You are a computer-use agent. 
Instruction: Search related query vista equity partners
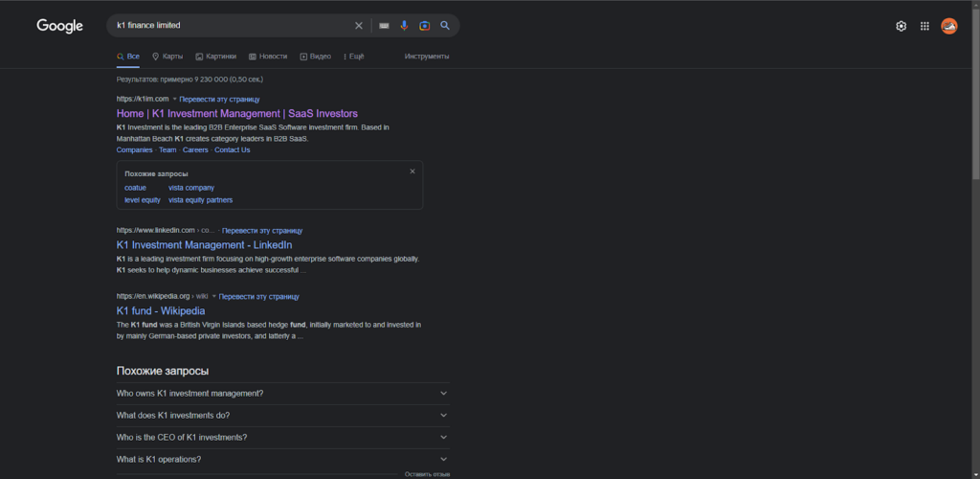pyautogui.click(x=201, y=200)
